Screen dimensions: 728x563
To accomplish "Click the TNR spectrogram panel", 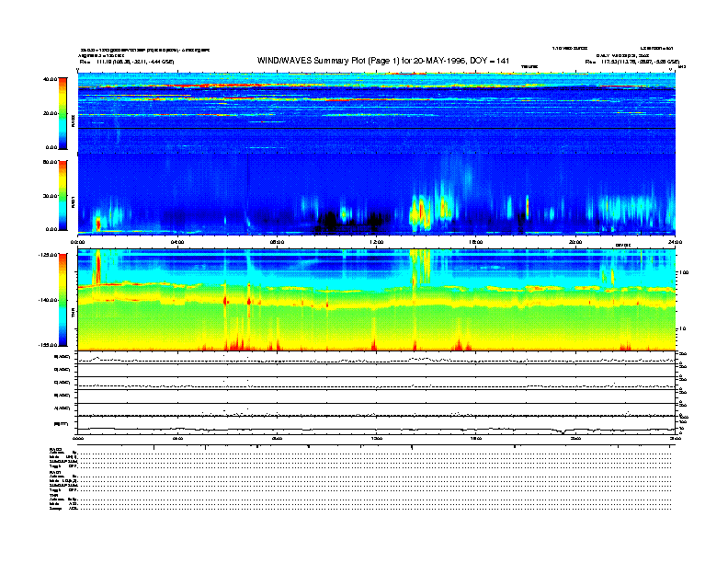I will click(x=377, y=300).
